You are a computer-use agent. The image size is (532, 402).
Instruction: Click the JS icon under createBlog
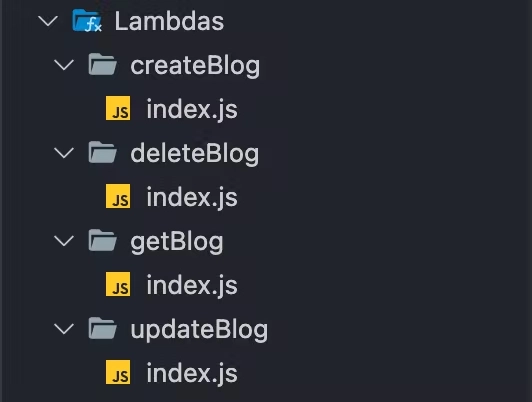click(x=118, y=108)
